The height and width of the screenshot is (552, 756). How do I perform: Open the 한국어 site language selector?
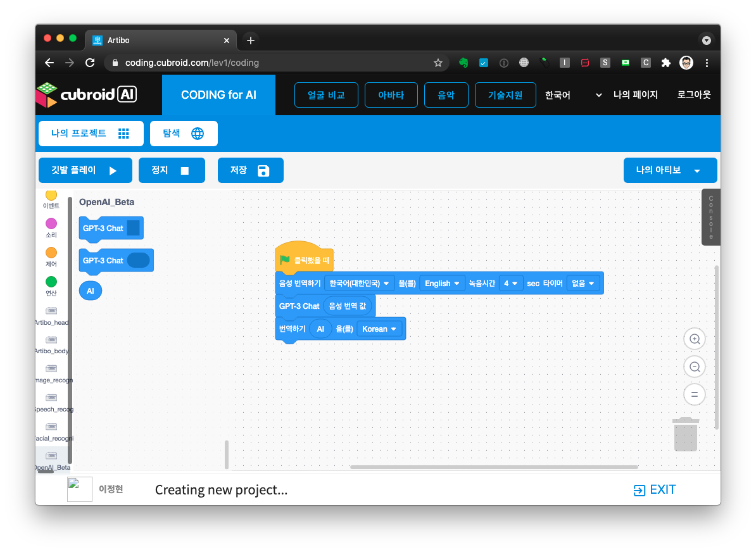[x=573, y=95]
